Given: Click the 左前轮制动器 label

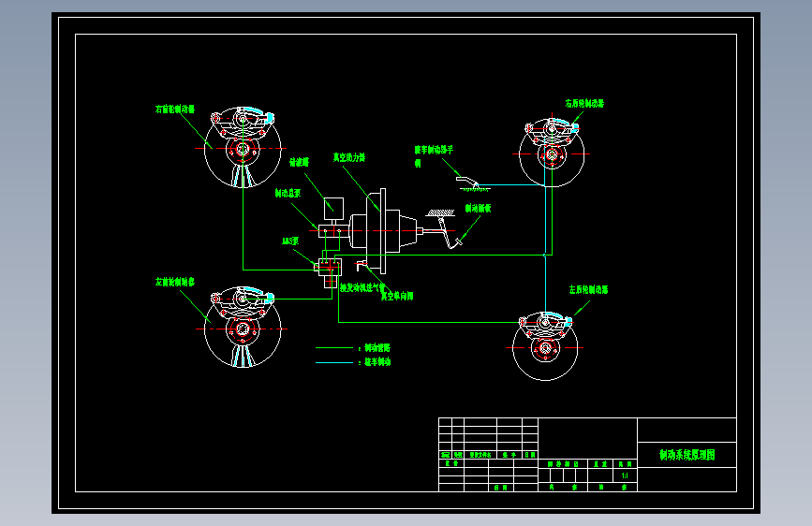Looking at the screenshot, I should 175,282.
